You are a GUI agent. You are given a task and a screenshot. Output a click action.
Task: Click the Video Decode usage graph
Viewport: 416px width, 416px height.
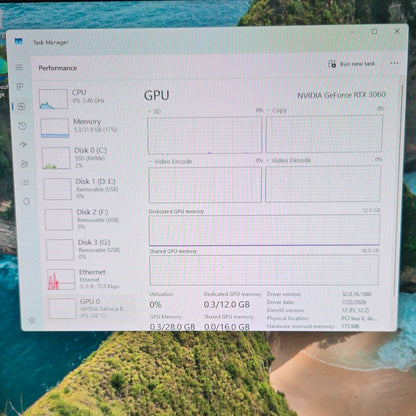tap(323, 184)
